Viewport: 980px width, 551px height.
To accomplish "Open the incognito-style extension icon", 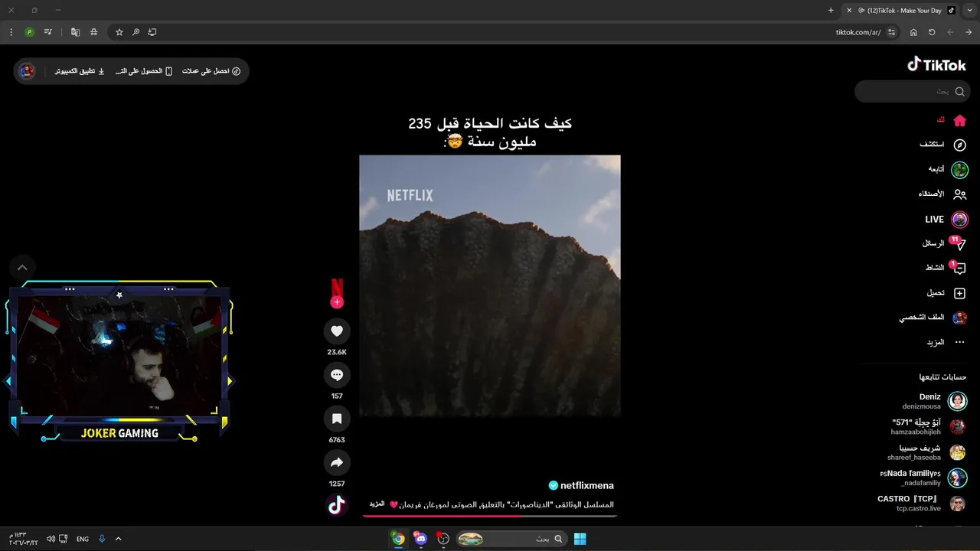I will point(93,32).
